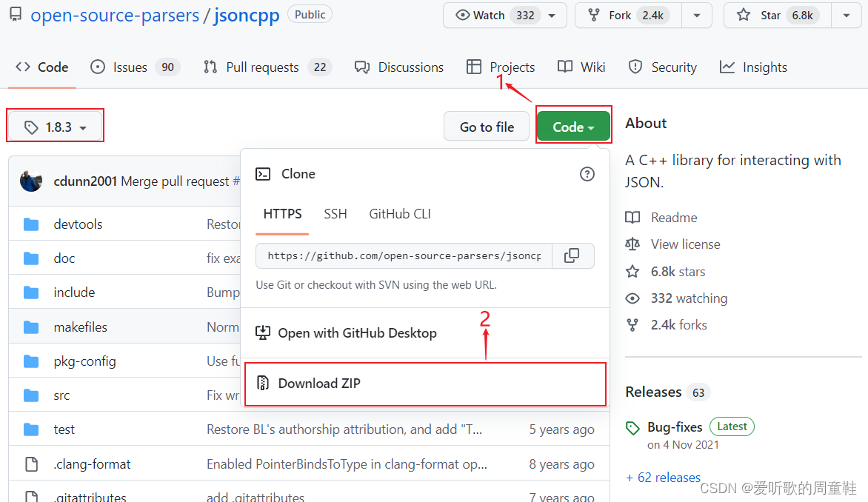Expand the Watch notification options arrow
868x502 pixels.
(552, 16)
